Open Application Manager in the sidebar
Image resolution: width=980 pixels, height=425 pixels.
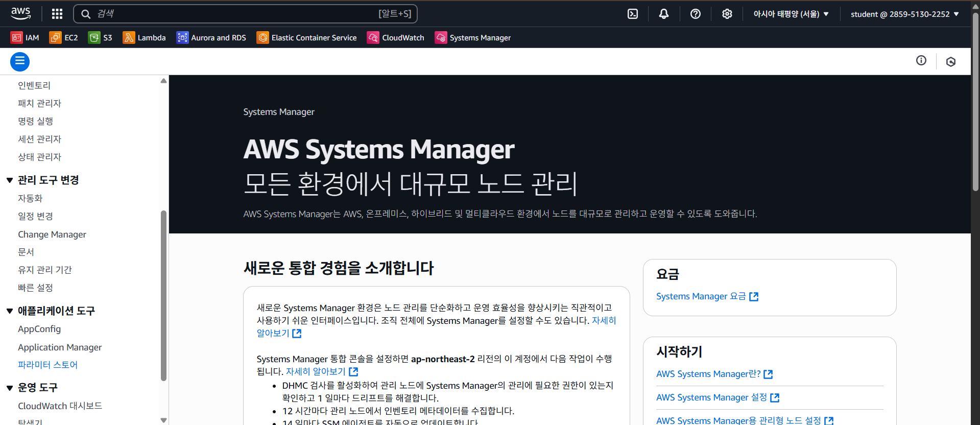60,347
